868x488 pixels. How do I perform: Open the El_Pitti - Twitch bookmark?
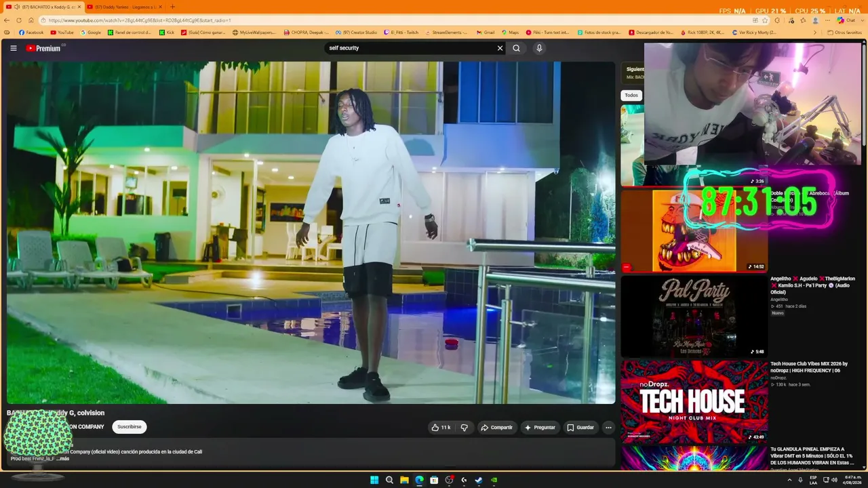tap(401, 33)
